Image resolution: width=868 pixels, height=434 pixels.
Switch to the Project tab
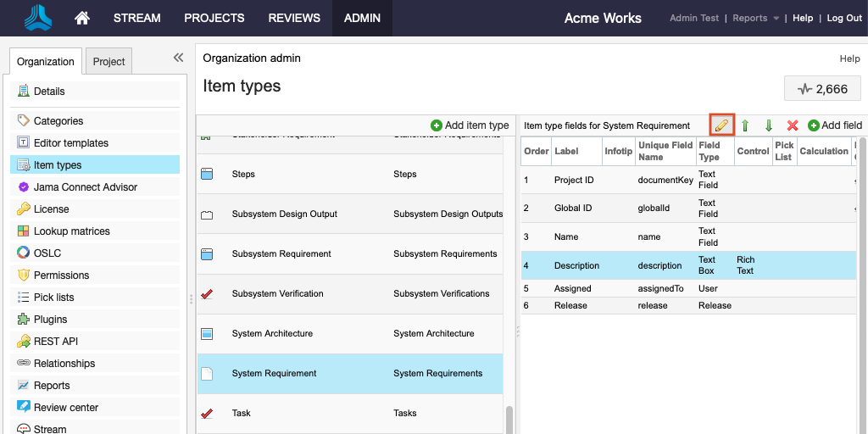[x=108, y=62]
